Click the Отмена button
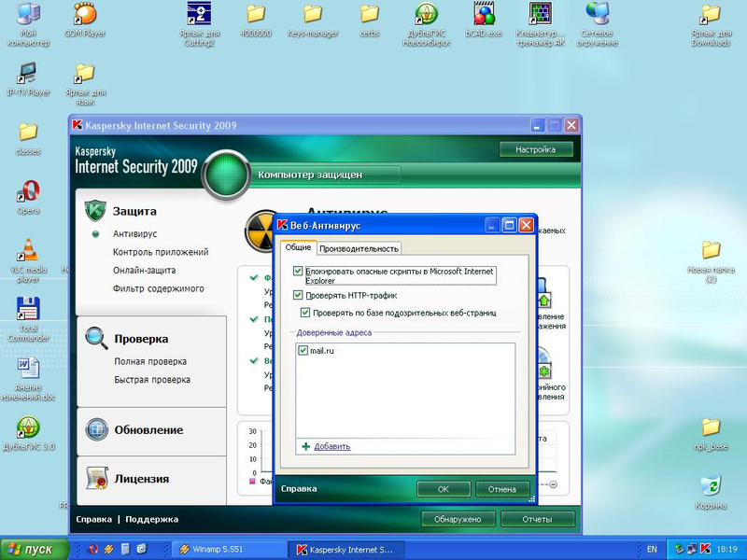The image size is (747, 560). click(501, 489)
